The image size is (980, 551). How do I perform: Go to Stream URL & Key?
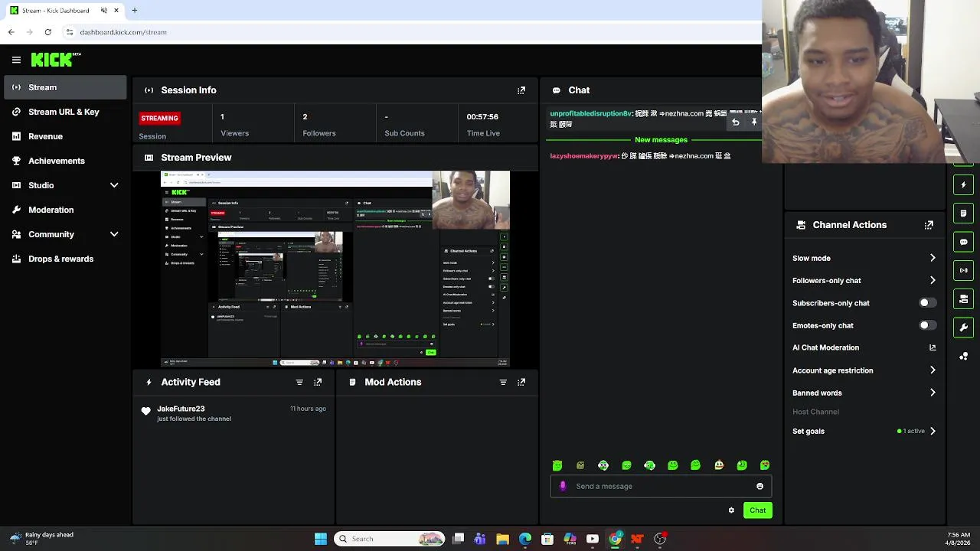65,112
